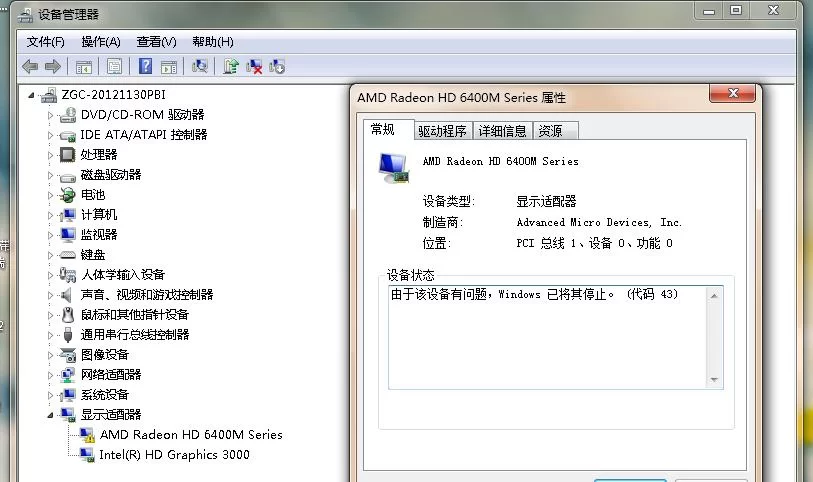
Task: Select the 系统设备 tree label
Action: pyautogui.click(x=105, y=395)
